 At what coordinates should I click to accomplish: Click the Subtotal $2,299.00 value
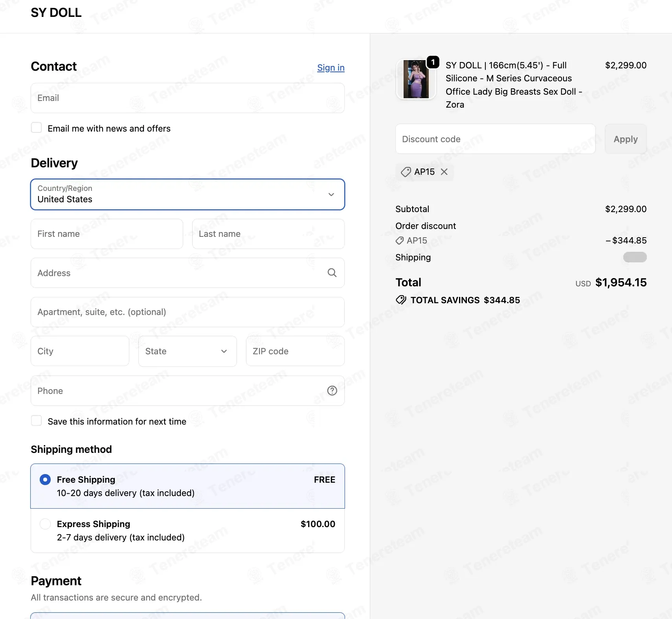(x=626, y=209)
